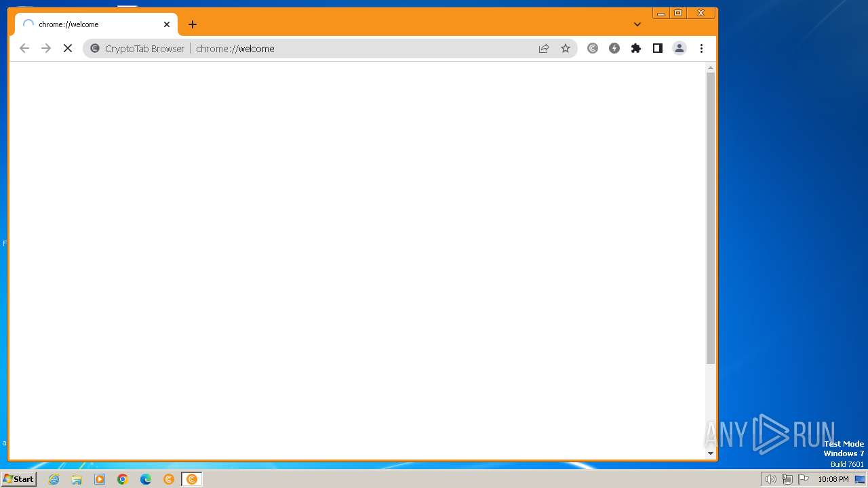Screen dimensions: 868x488
Task: Open Windows Explorer folder in taskbar
Action: (x=77, y=479)
